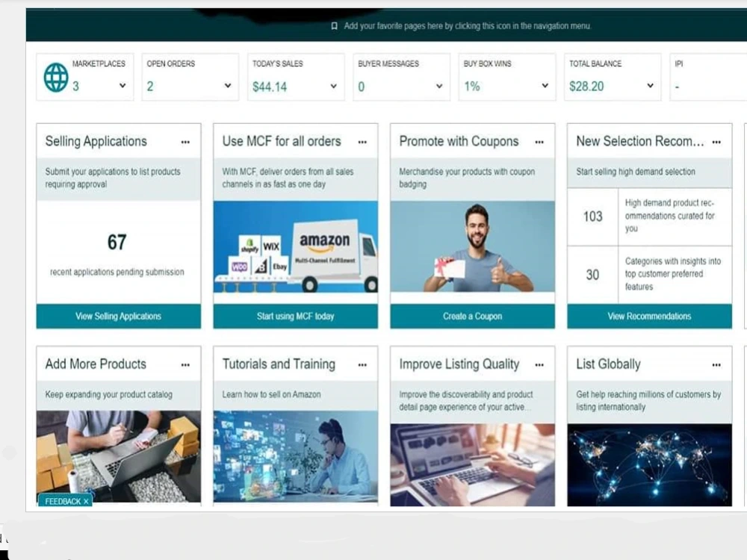Click the Amazon MCF truck image
The width and height of the screenshot is (747, 560).
295,246
